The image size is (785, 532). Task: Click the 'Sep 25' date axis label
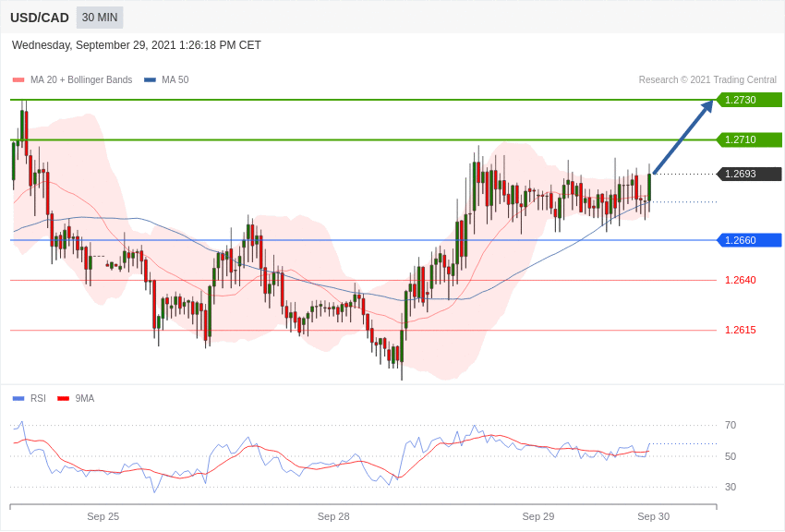103,516
